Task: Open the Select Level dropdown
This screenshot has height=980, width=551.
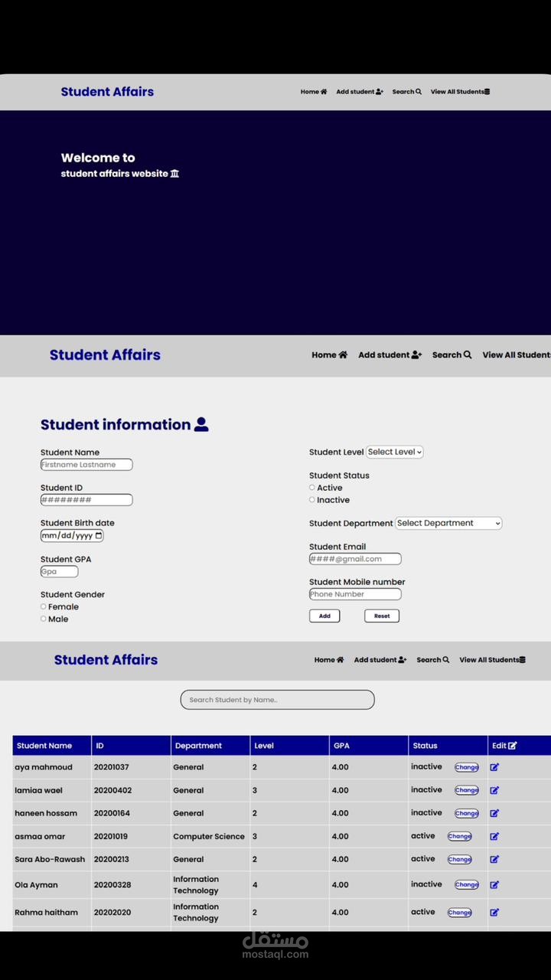Action: (395, 452)
